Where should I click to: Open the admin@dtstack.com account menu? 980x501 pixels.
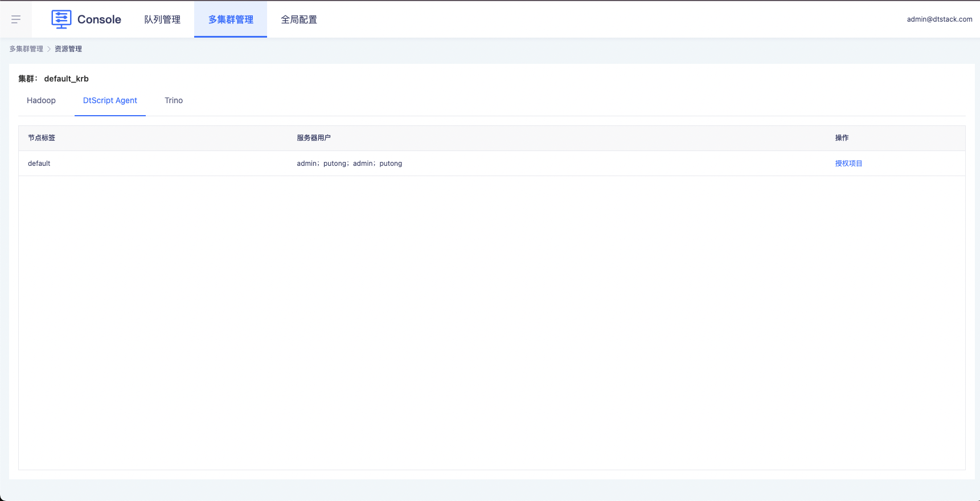[x=940, y=19]
